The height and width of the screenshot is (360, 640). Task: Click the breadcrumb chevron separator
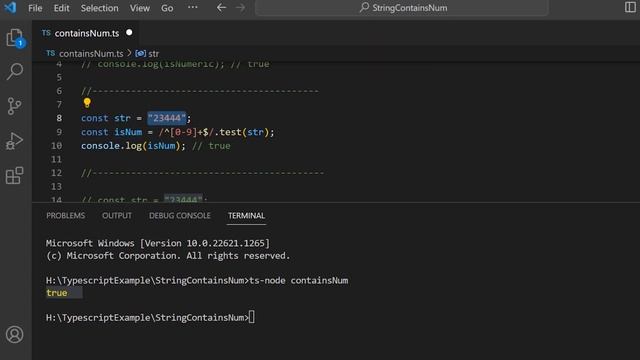point(129,53)
